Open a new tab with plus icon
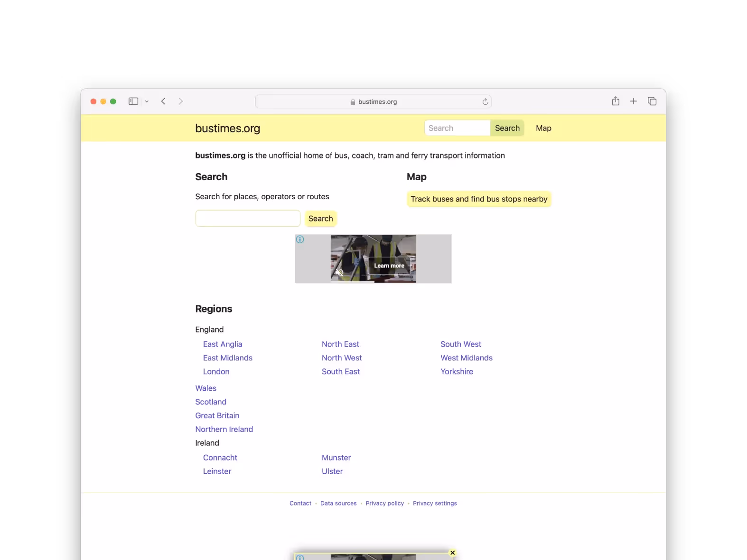This screenshot has width=747, height=560. tap(634, 101)
